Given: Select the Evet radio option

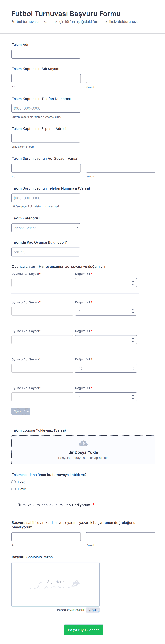Looking at the screenshot, I should pos(14,482).
